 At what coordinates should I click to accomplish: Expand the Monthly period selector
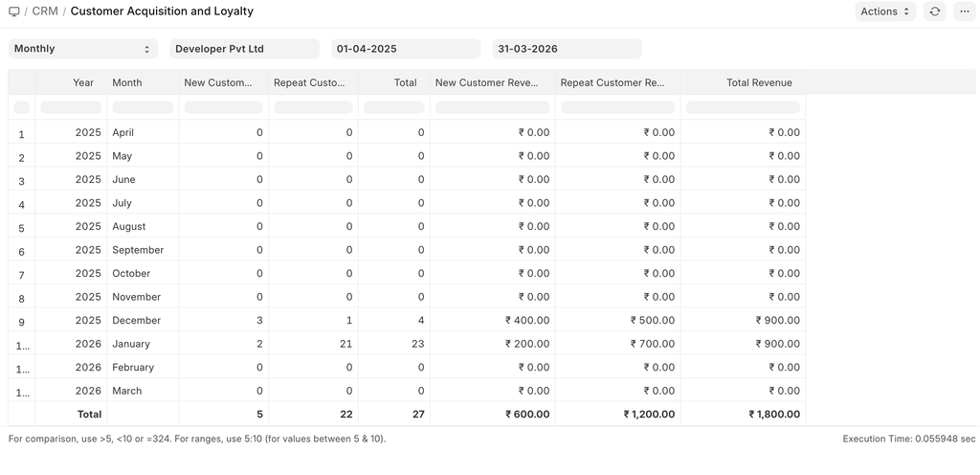pyautogui.click(x=83, y=49)
